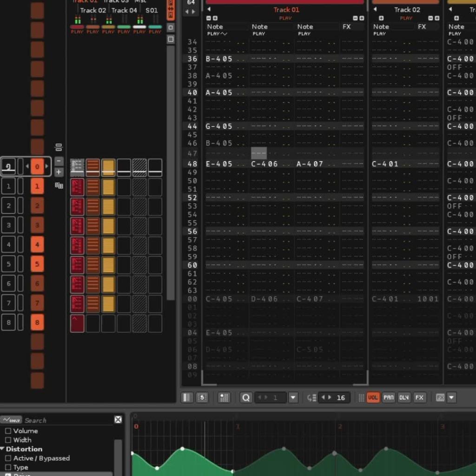Toggle the automated ONLY filter button

[11, 420]
